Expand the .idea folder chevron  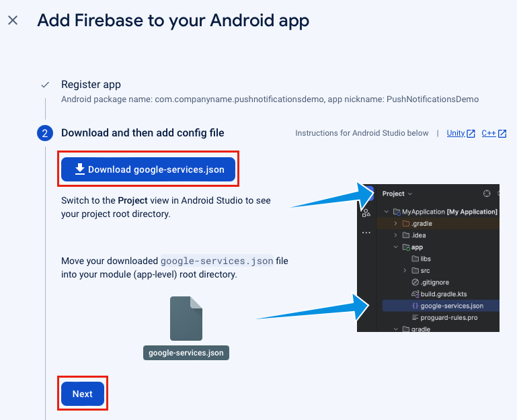[x=396, y=235]
